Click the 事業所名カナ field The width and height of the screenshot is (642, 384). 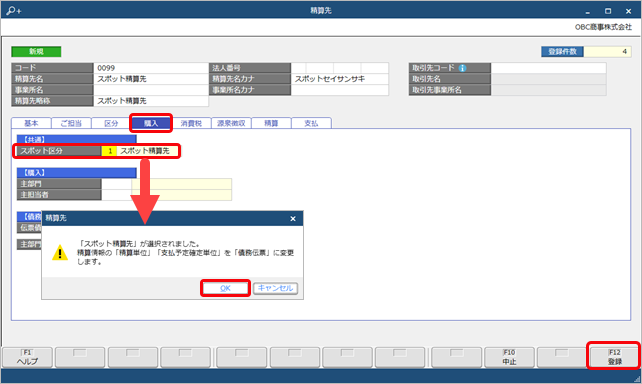tap(340, 90)
